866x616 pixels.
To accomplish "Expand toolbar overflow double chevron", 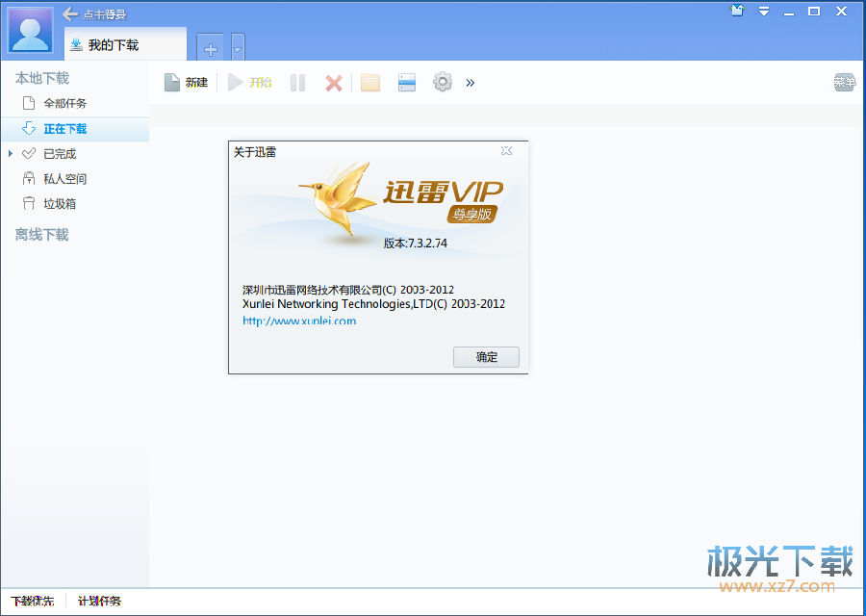I will [470, 83].
